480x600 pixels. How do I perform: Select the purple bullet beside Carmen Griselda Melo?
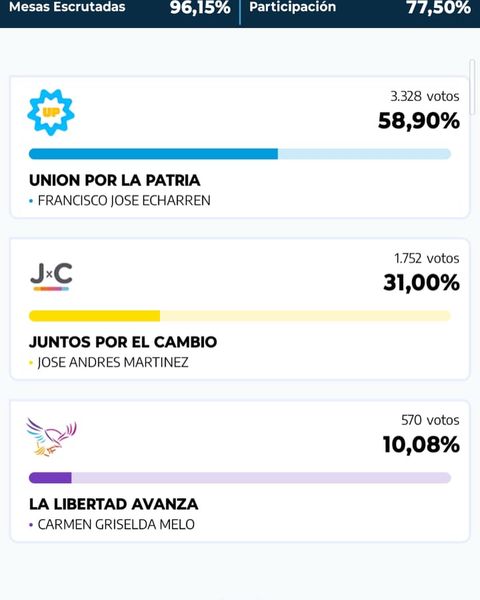[x=31, y=525]
